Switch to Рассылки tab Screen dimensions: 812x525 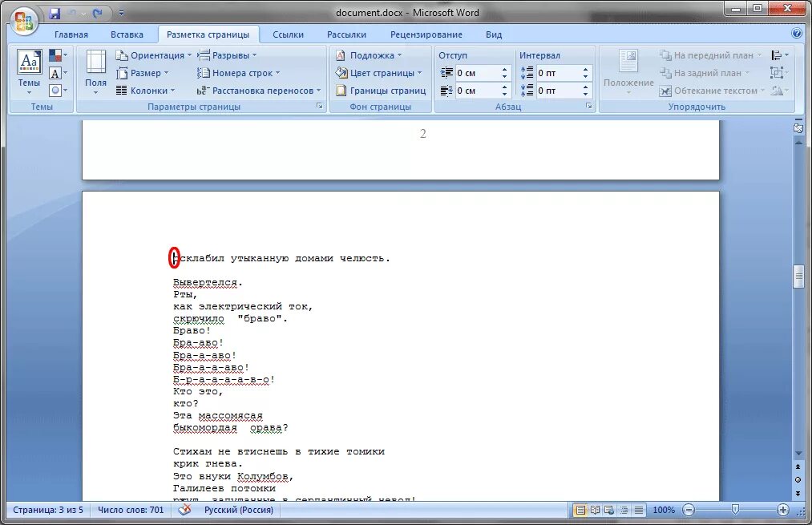(346, 34)
